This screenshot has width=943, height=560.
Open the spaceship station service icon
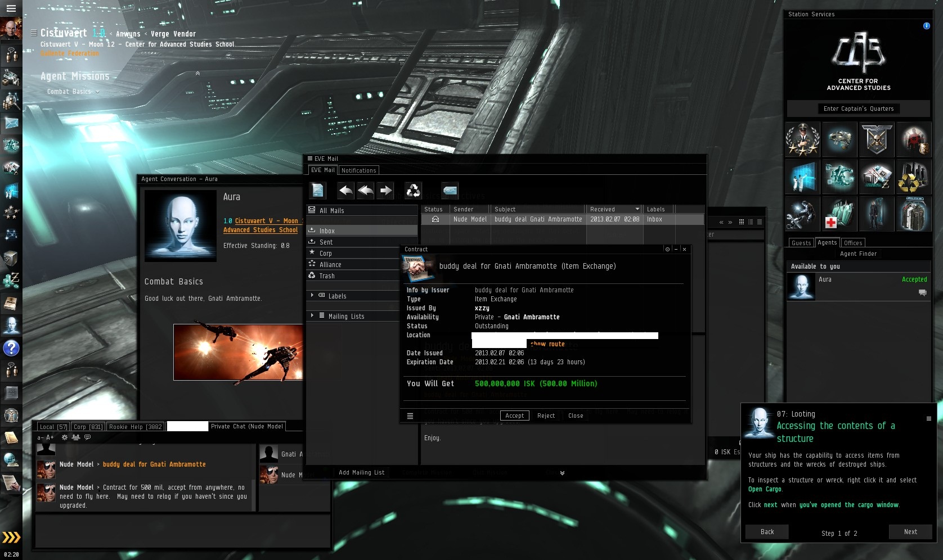[x=839, y=139]
